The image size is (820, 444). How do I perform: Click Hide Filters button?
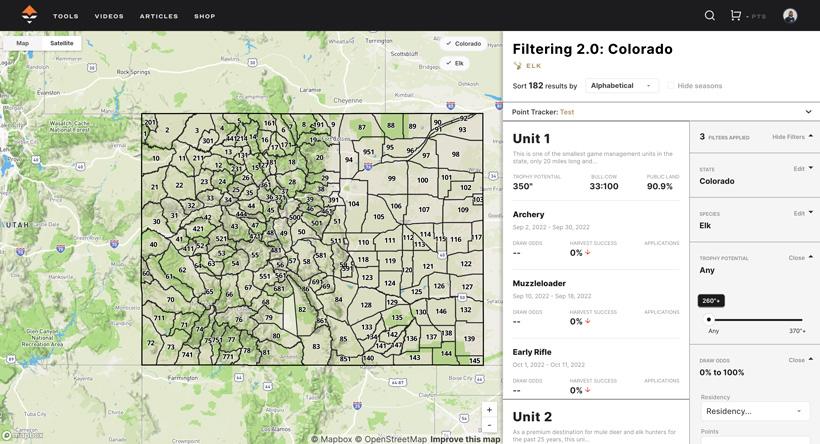click(792, 137)
